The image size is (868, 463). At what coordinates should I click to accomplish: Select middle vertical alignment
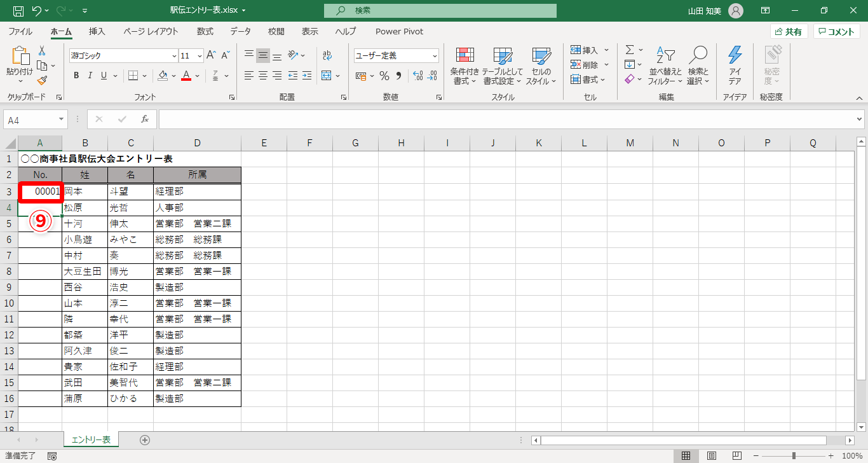point(263,55)
